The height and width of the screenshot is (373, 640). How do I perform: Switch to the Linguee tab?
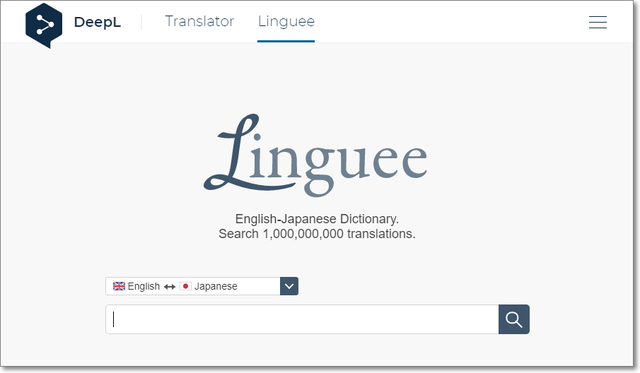(286, 21)
